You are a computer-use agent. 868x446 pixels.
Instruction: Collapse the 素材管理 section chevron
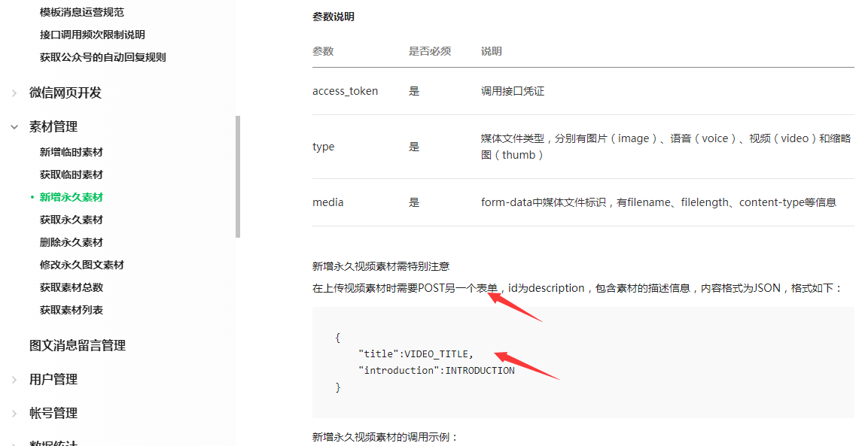tap(14, 127)
